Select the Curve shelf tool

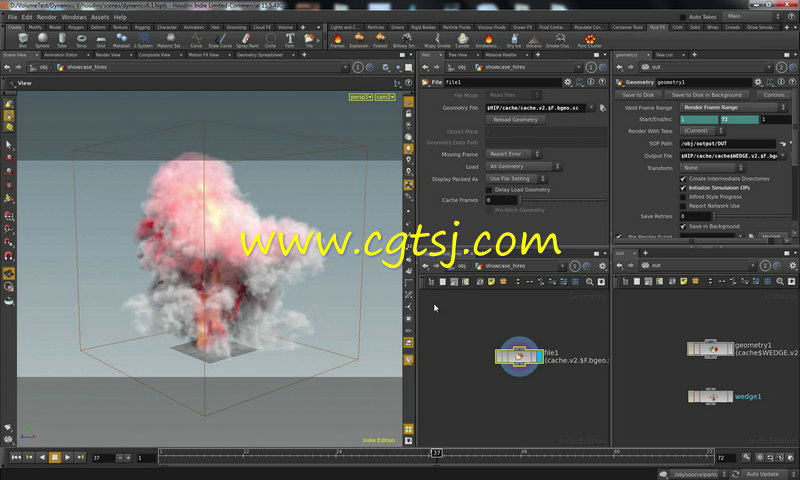196,40
